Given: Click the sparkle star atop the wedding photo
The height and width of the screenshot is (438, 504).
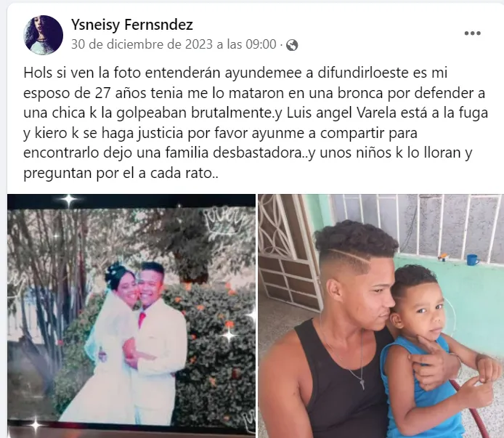Looking at the screenshot, I should click(x=69, y=200).
